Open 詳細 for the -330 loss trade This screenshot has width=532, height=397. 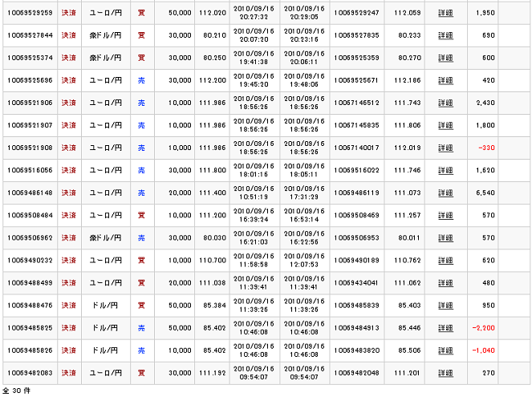(445, 148)
